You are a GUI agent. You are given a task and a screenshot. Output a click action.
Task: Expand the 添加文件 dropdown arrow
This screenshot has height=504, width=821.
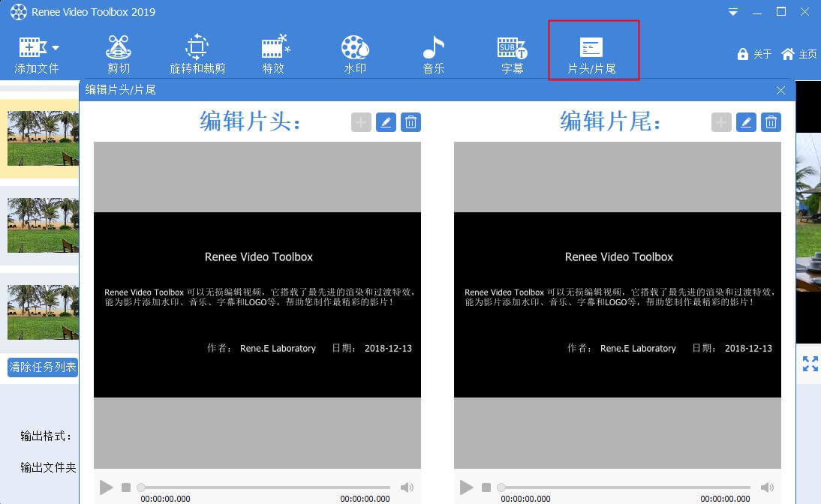click(56, 48)
